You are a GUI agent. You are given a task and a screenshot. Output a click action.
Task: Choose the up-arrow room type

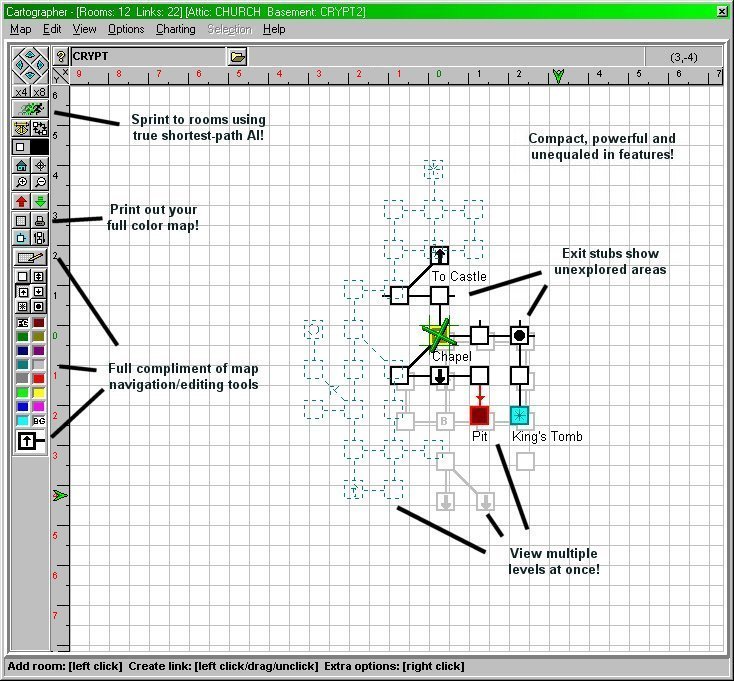[x=22, y=292]
